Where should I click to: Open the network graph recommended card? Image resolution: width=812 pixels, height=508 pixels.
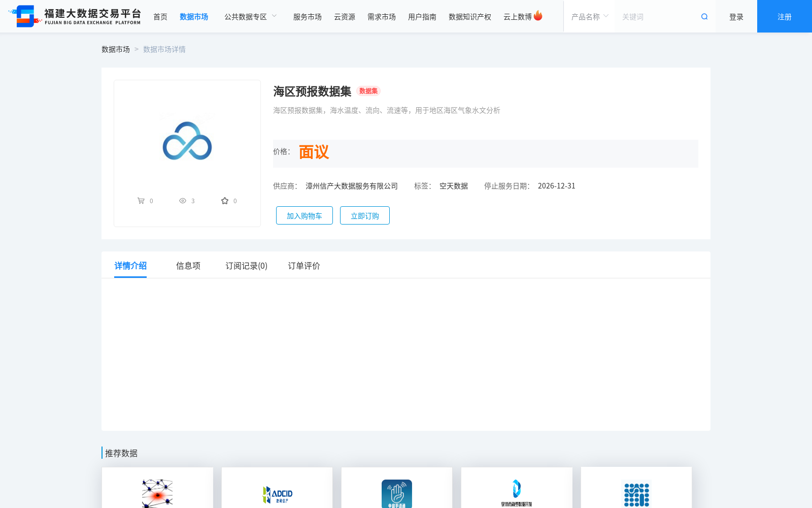coord(157,488)
